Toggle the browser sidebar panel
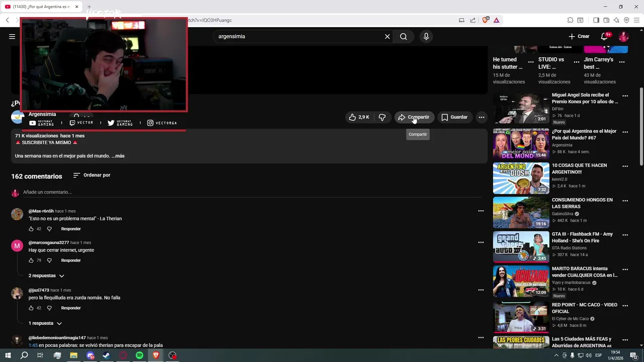Screen dimensions: 644x362 click(596, 20)
